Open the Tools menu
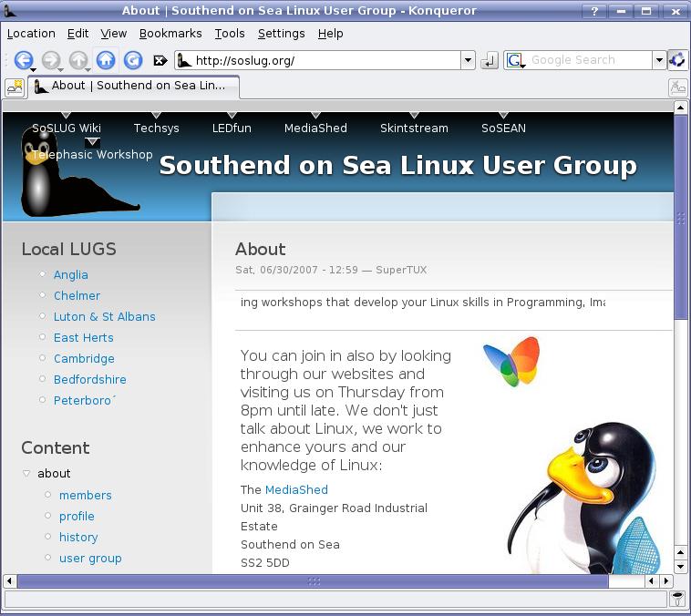691x616 pixels. (x=230, y=34)
